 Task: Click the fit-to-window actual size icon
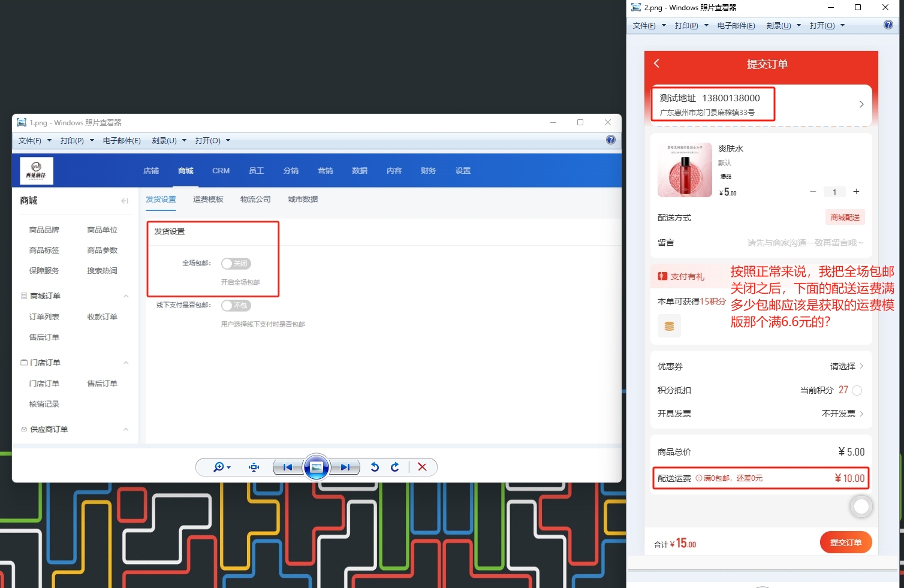pyautogui.click(x=254, y=468)
